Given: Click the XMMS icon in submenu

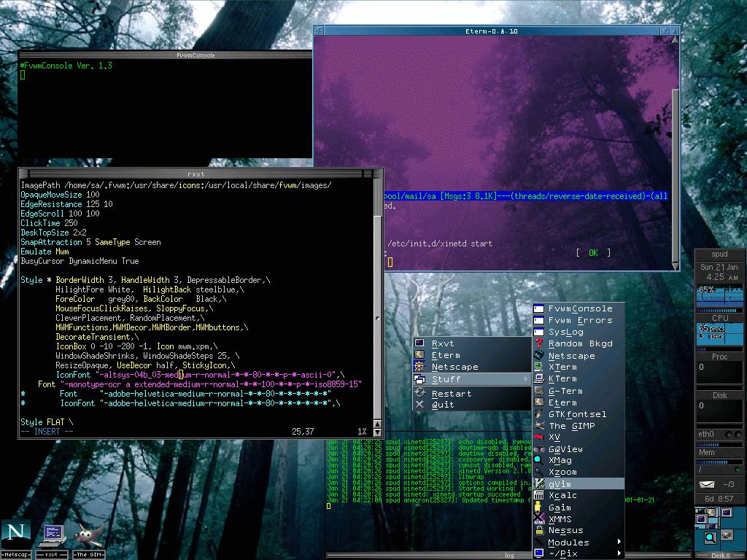Looking at the screenshot, I should pyautogui.click(x=539, y=518).
